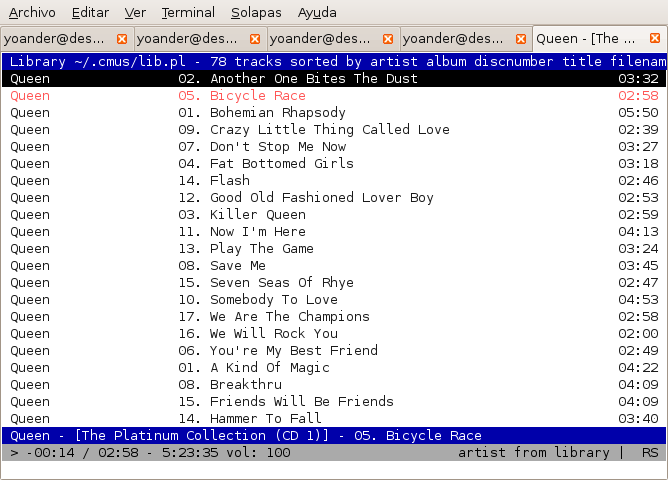
Task: Close the second yoander@des... tab
Action: 255,39
